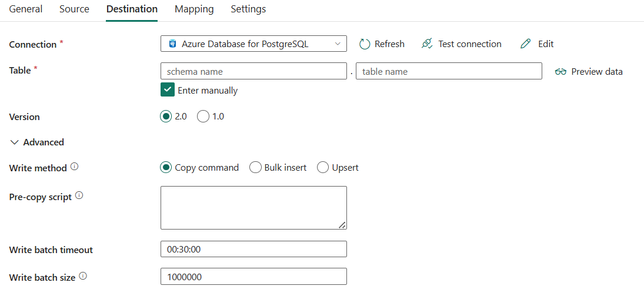
Task: Click the Version label
Action: coord(24,117)
